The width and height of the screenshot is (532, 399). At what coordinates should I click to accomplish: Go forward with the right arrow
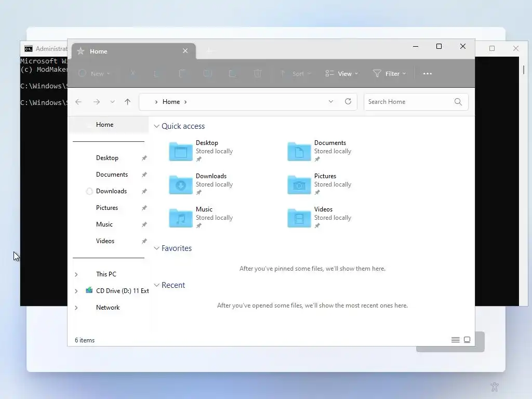(x=97, y=102)
